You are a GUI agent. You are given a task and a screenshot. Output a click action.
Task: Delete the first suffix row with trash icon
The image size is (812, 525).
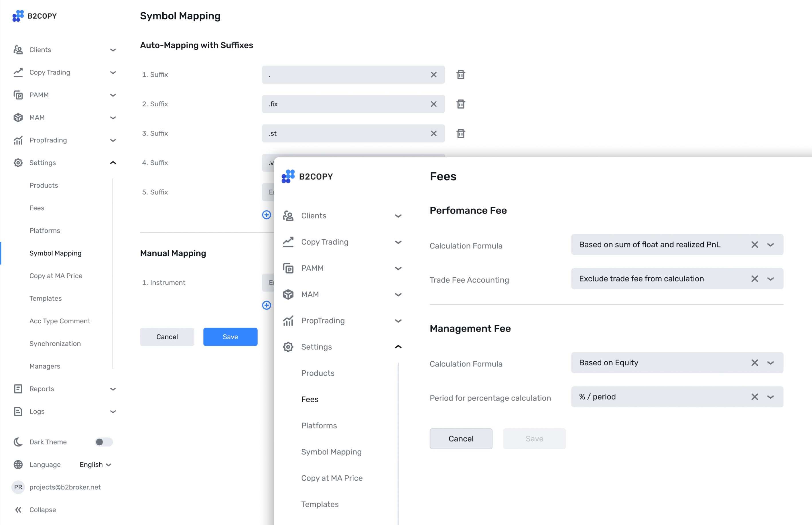click(460, 75)
